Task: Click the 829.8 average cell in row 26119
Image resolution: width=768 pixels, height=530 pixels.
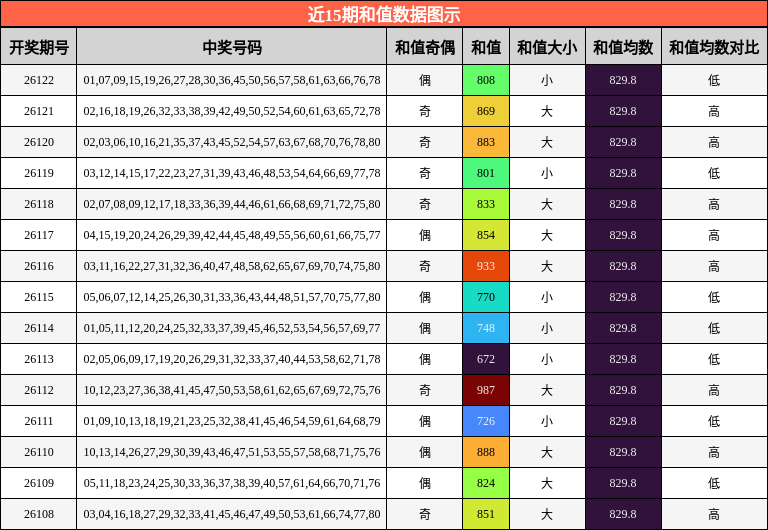Action: coord(623,173)
